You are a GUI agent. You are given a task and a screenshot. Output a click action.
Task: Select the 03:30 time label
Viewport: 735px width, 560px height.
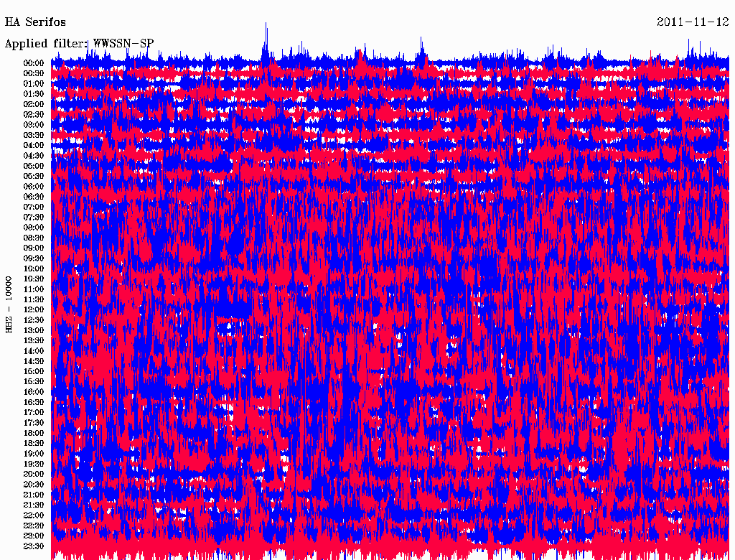[34, 135]
